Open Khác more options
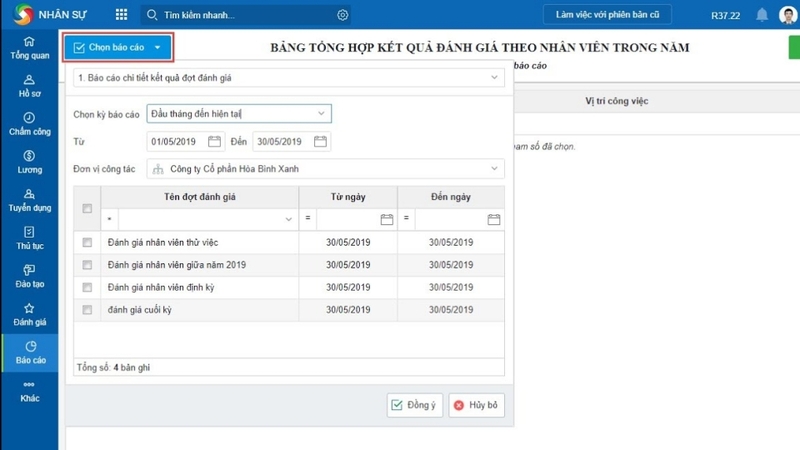 (x=30, y=391)
